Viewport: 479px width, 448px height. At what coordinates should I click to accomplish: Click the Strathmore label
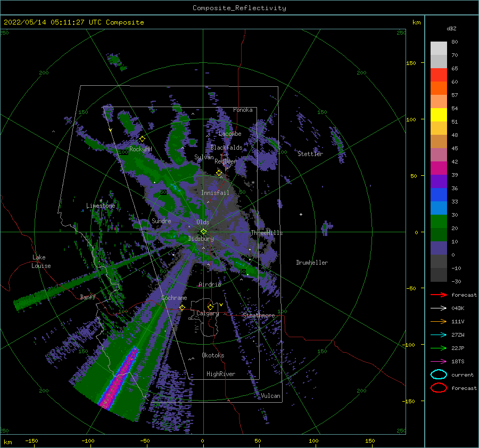tap(259, 315)
